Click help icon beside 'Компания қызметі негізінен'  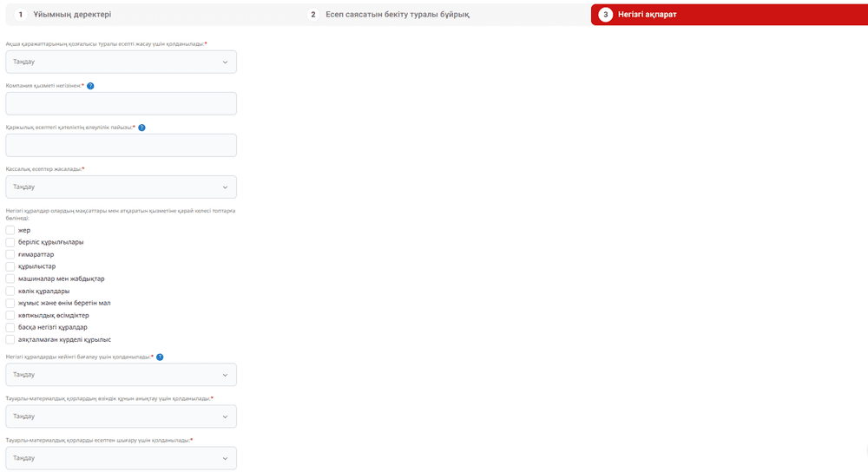(x=90, y=86)
